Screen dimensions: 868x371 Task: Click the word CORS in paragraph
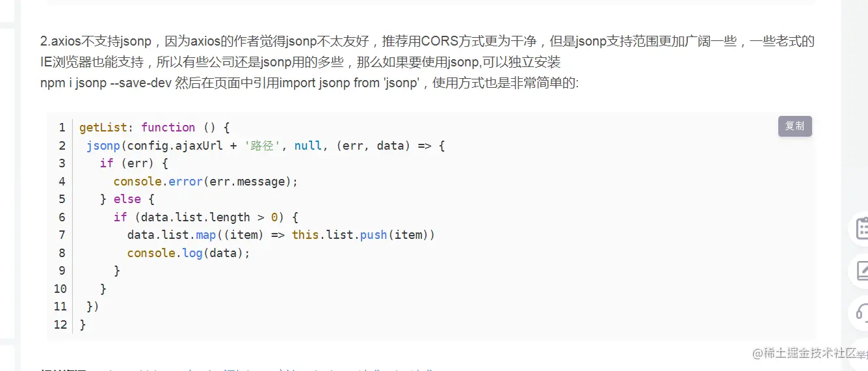(441, 42)
